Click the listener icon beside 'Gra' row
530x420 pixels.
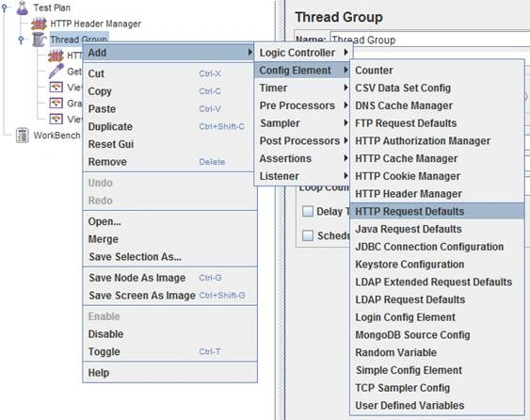(56, 104)
